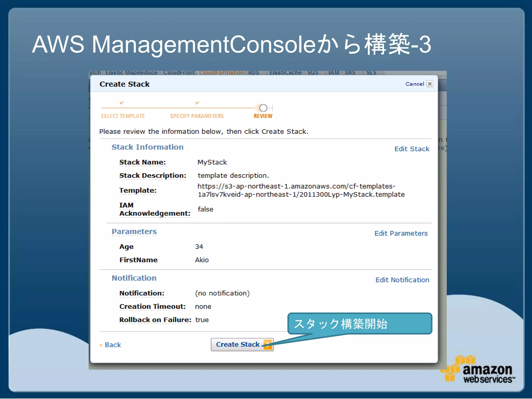Open the Edit Notification link

[x=402, y=280]
